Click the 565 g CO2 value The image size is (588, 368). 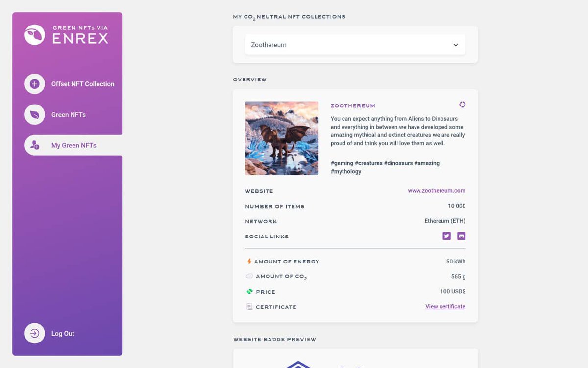click(458, 276)
